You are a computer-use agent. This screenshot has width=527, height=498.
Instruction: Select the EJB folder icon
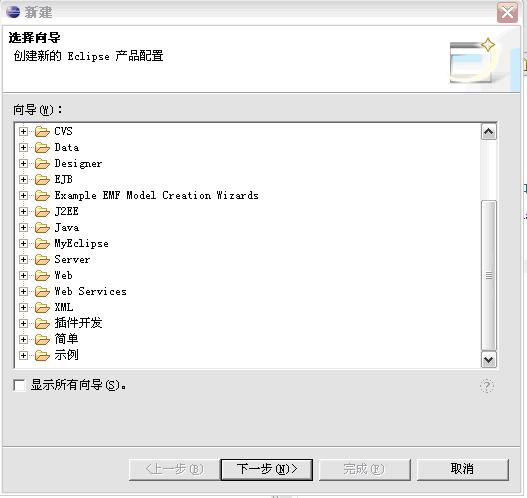pyautogui.click(x=42, y=179)
